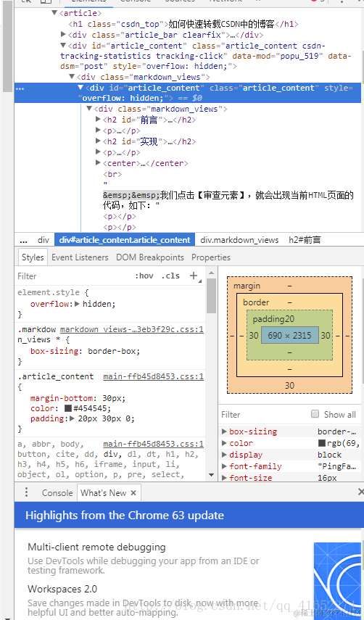Expand the h2 实现 node
Viewport: 364px width, 620px height.
pos(99,141)
